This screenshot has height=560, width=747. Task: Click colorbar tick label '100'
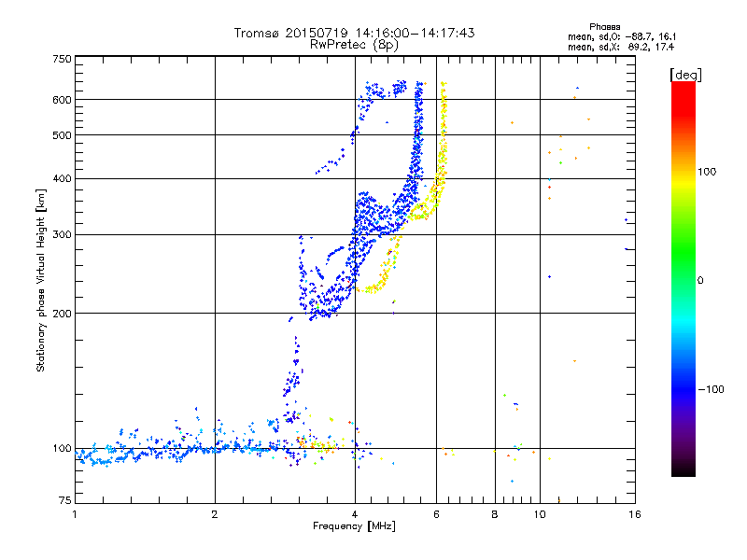[x=707, y=172]
